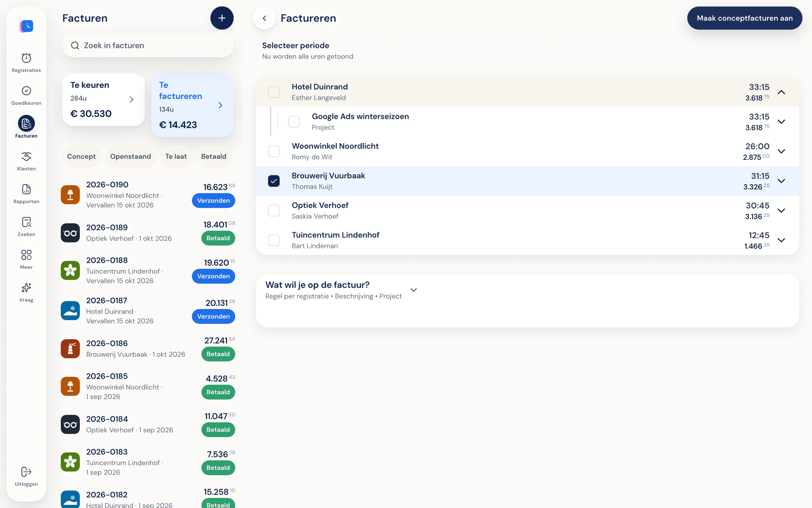
Task: Click the Uitloggen icon
Action: click(x=26, y=472)
